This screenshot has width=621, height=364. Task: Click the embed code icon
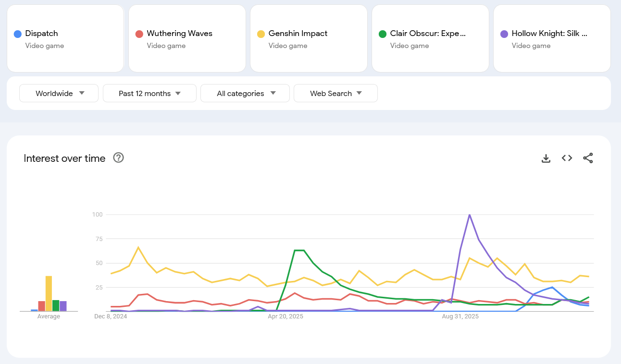click(x=567, y=158)
